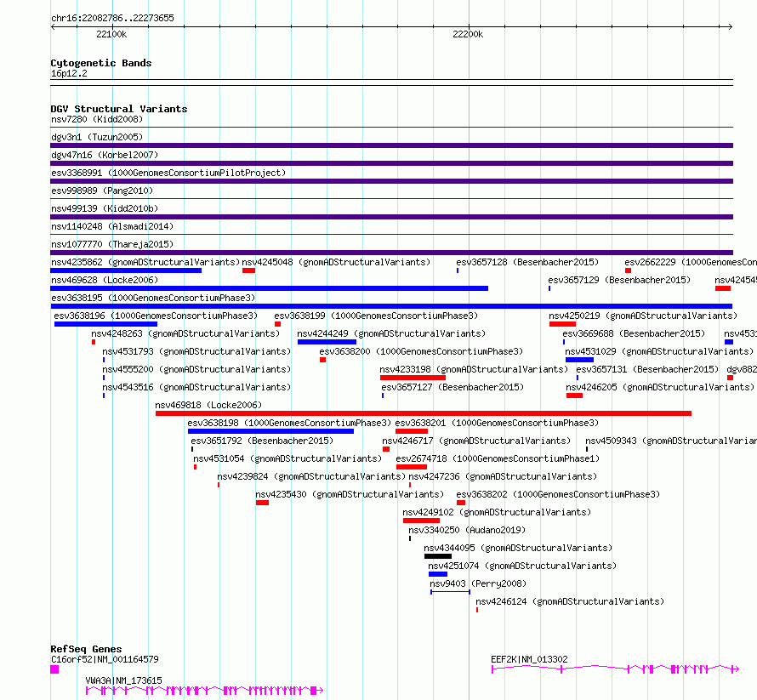Click the nsv4233198 variant label
This screenshot has height=700, width=757.
click(474, 369)
